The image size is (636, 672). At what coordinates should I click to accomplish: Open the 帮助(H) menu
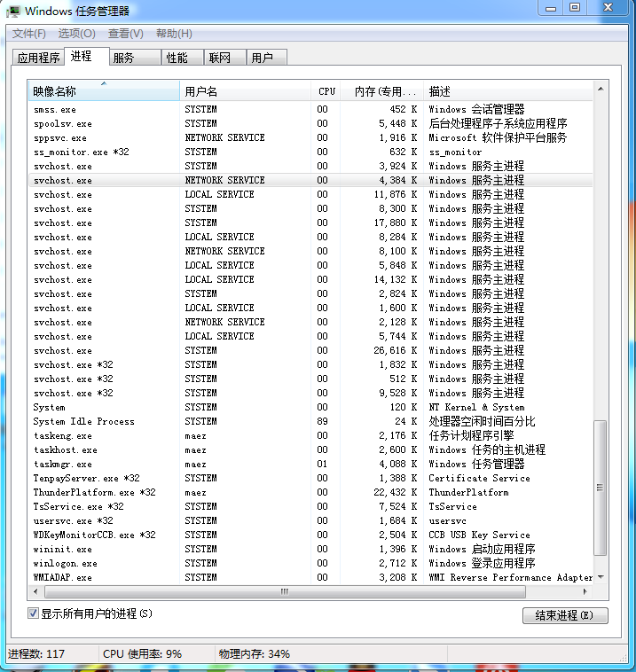pyautogui.click(x=174, y=34)
